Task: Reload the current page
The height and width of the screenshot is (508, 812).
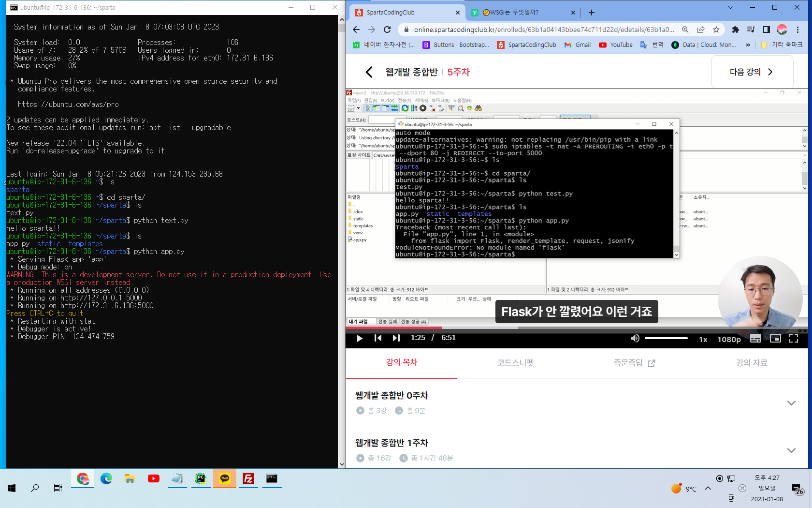Action: point(387,30)
